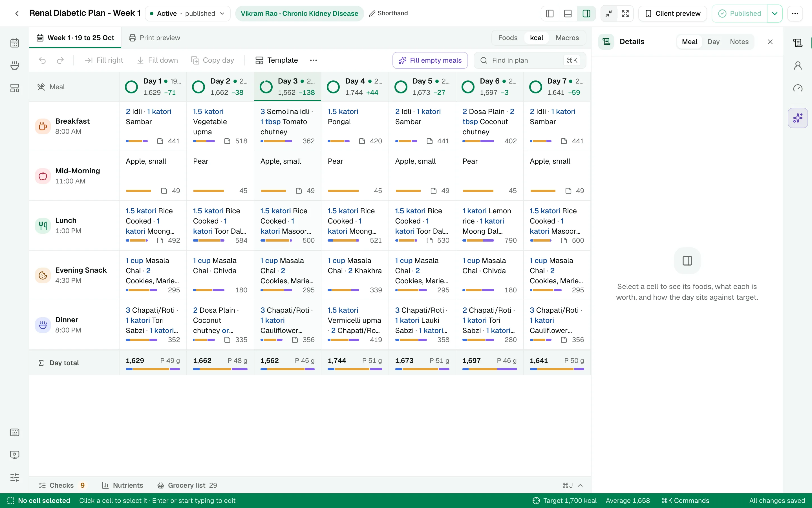Open the AI sparkle icon in right rail

pyautogui.click(x=798, y=118)
